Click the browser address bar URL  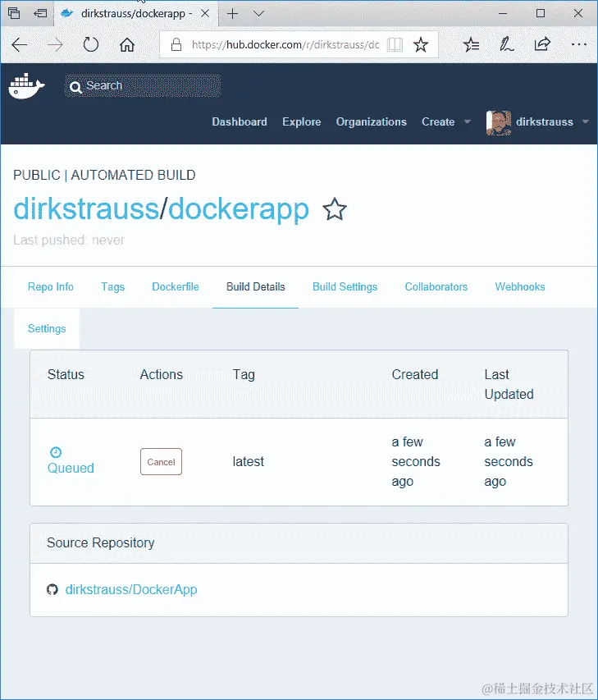285,44
